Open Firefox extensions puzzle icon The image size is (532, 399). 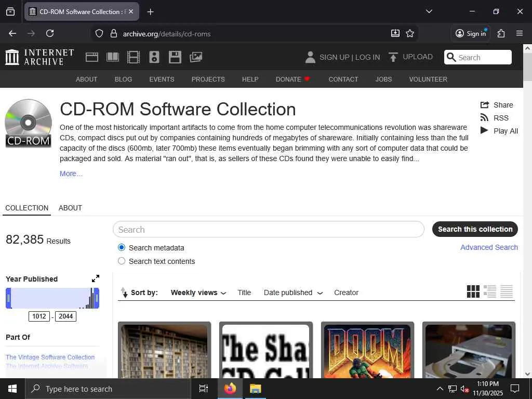pyautogui.click(x=501, y=33)
